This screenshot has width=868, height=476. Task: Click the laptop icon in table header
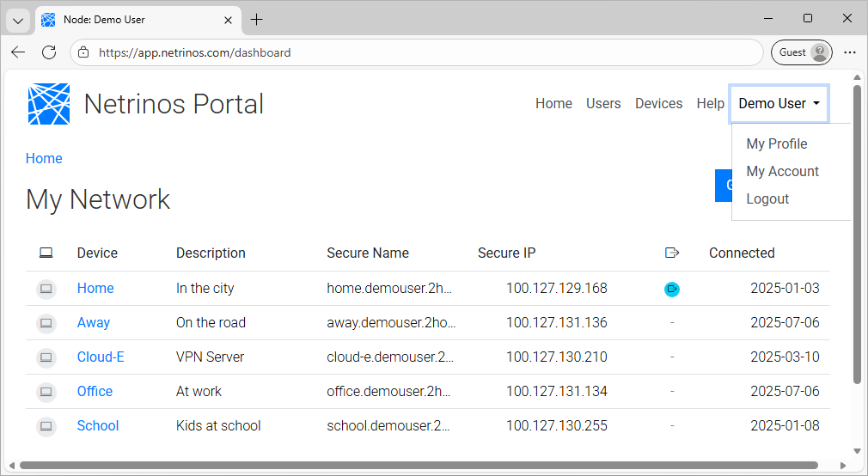pyautogui.click(x=46, y=253)
